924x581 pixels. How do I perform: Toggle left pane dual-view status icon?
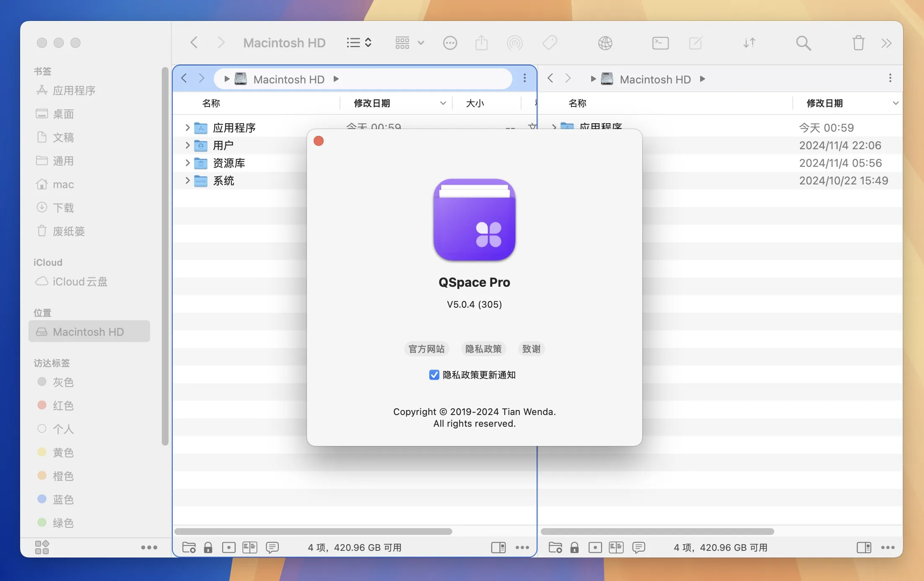(250, 547)
